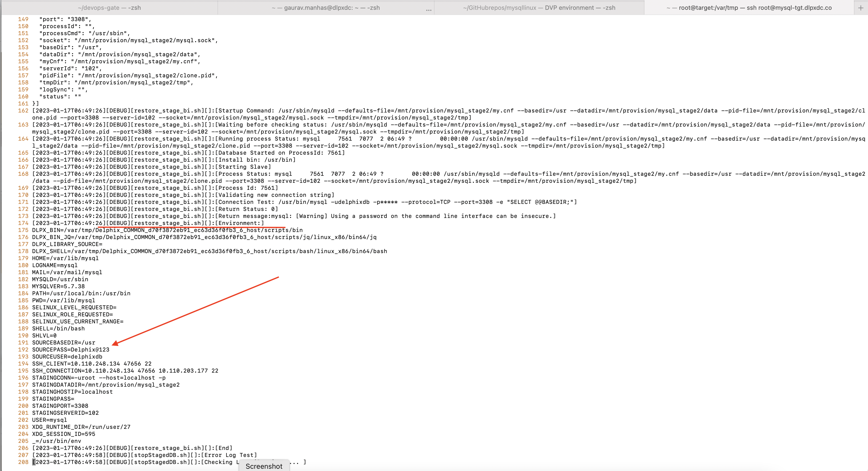Click the Screenshot label at bottom

click(x=264, y=466)
